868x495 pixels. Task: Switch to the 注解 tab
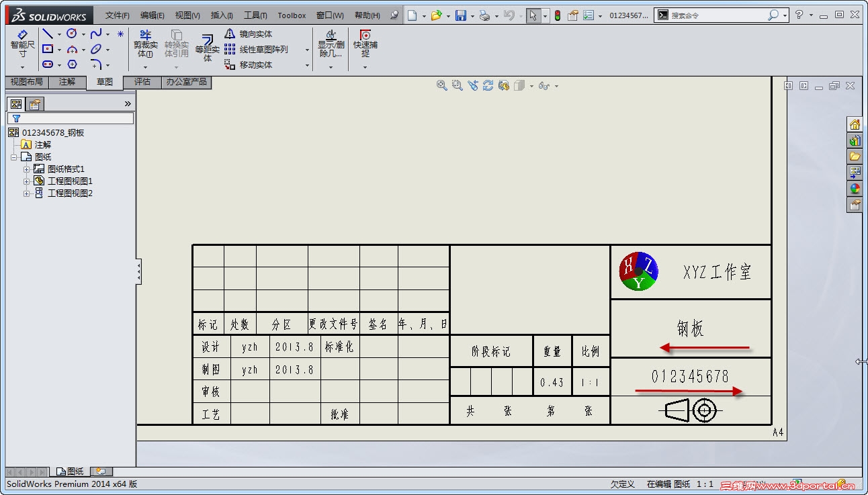(x=67, y=82)
